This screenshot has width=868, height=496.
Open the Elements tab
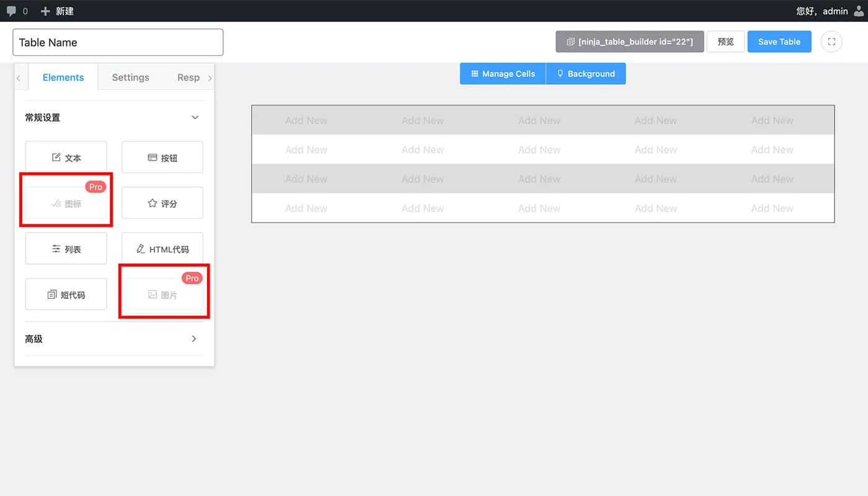click(63, 77)
